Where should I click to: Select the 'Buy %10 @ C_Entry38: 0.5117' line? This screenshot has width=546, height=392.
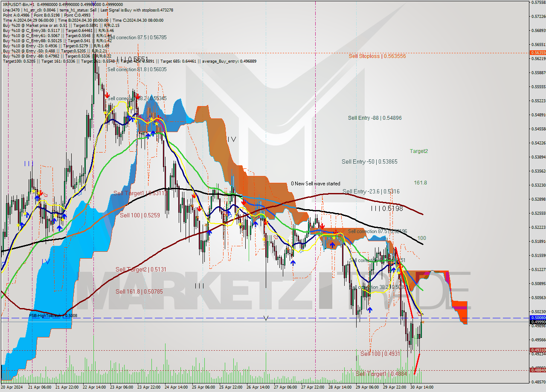(58, 30)
